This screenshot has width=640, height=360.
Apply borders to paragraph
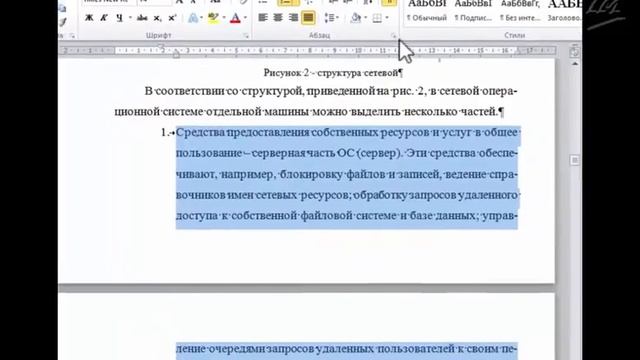[377, 18]
